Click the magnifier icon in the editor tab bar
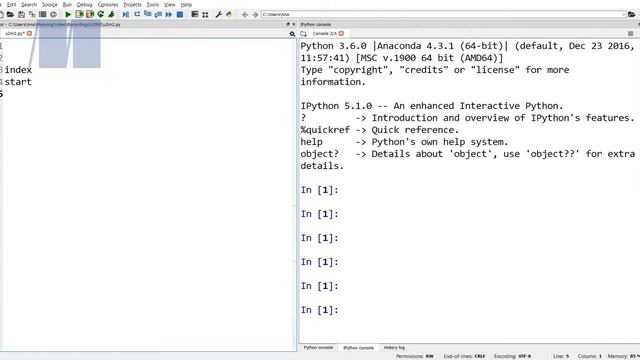This screenshot has height=360, width=640. 292,33
